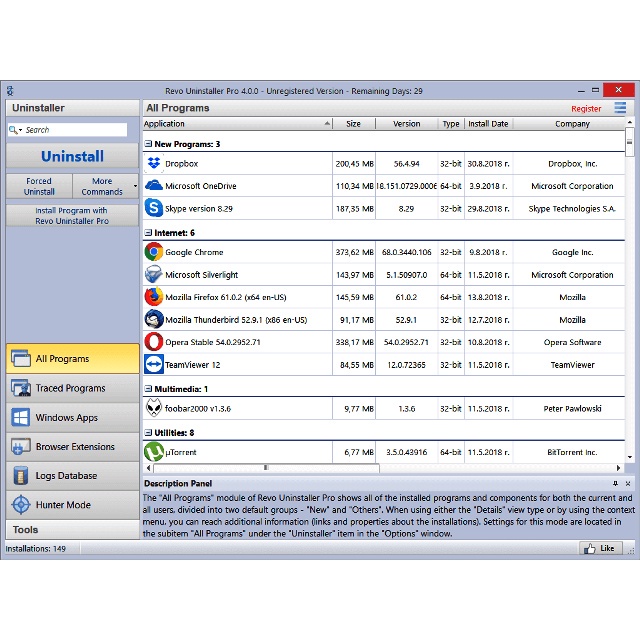Image resolution: width=640 pixels, height=640 pixels.
Task: Collapse the New Programs group
Action: pyautogui.click(x=148, y=144)
